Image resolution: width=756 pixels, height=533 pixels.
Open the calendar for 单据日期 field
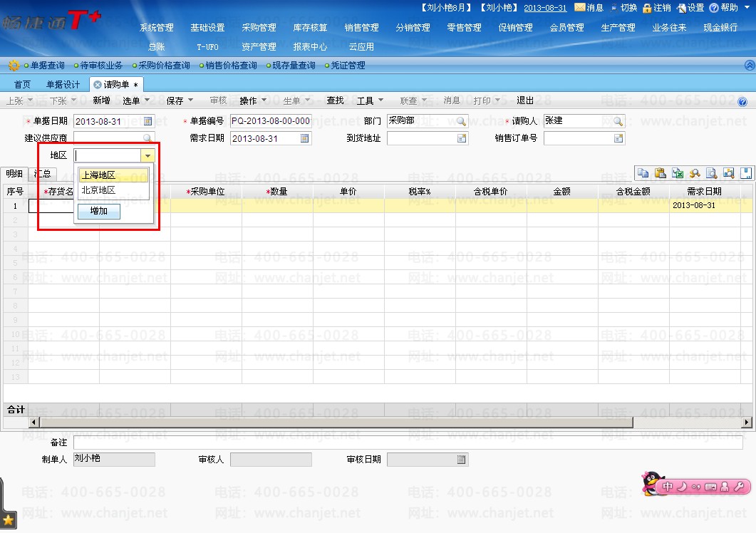(148, 121)
